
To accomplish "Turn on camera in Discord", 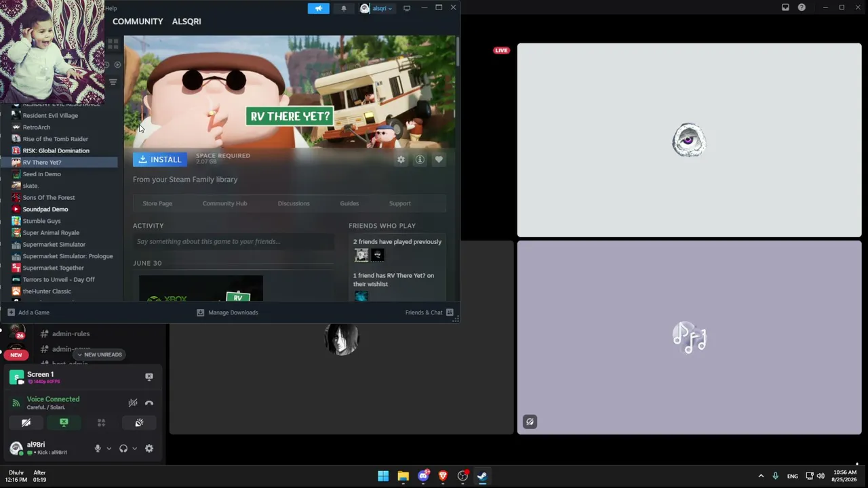I will click(x=26, y=423).
